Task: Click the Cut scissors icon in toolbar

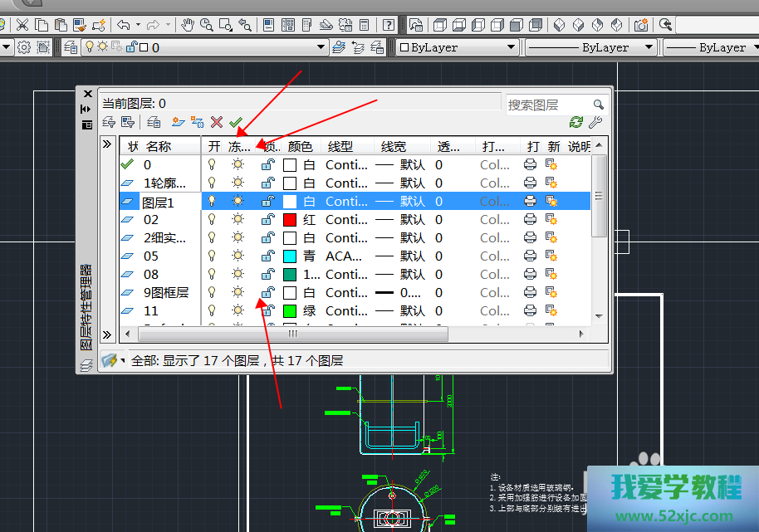Action: (22, 25)
